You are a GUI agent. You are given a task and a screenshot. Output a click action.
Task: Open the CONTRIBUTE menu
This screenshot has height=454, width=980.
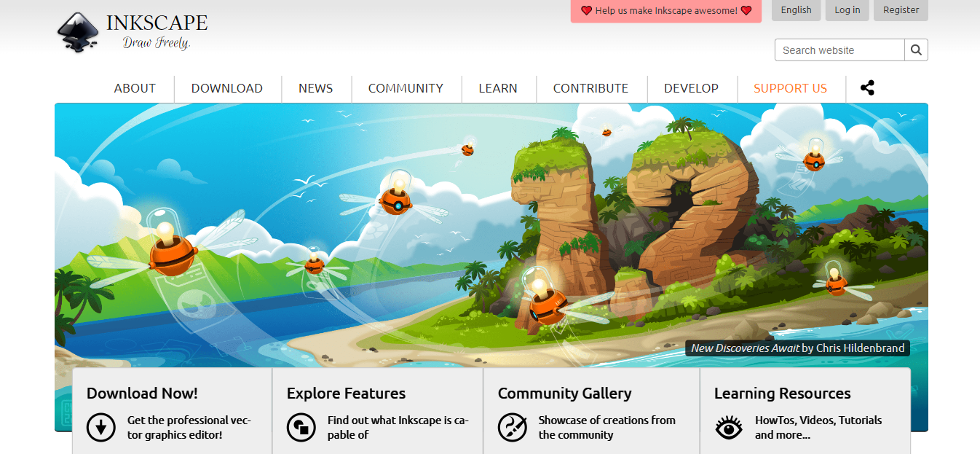[x=590, y=87]
